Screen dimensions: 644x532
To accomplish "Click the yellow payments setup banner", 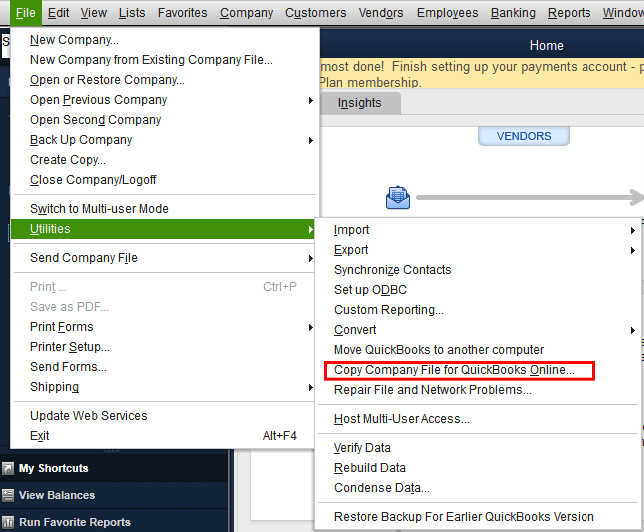I will [x=481, y=74].
